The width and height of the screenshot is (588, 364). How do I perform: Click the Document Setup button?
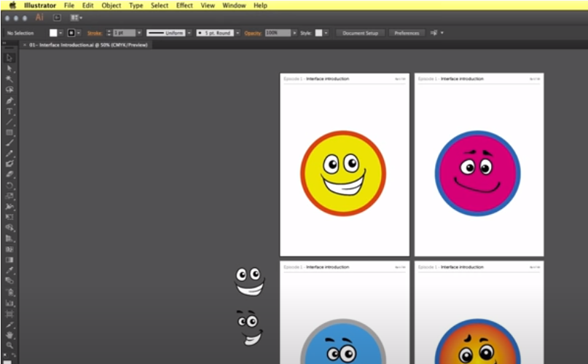coord(360,33)
